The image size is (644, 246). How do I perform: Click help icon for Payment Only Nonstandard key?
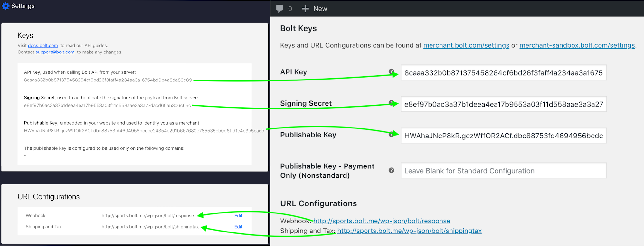[391, 170]
